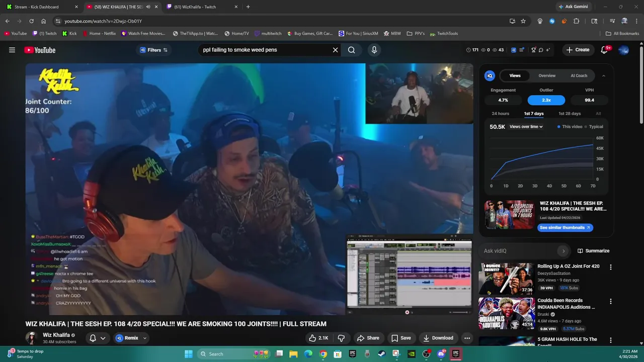Click the page vertical scrollbar

click(641, 85)
